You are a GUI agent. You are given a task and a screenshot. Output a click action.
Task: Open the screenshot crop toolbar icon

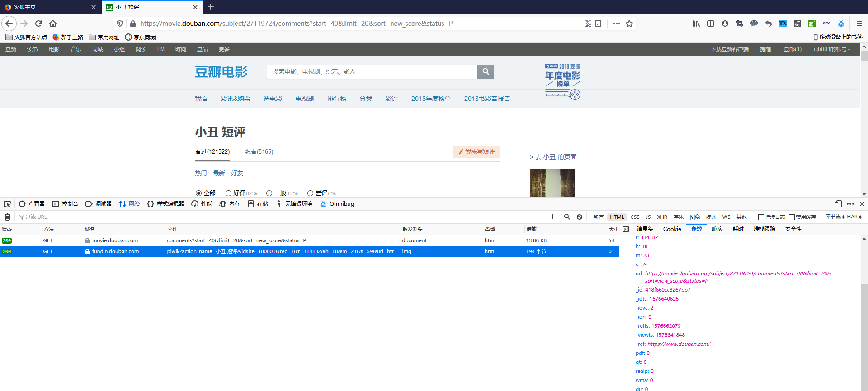click(740, 24)
